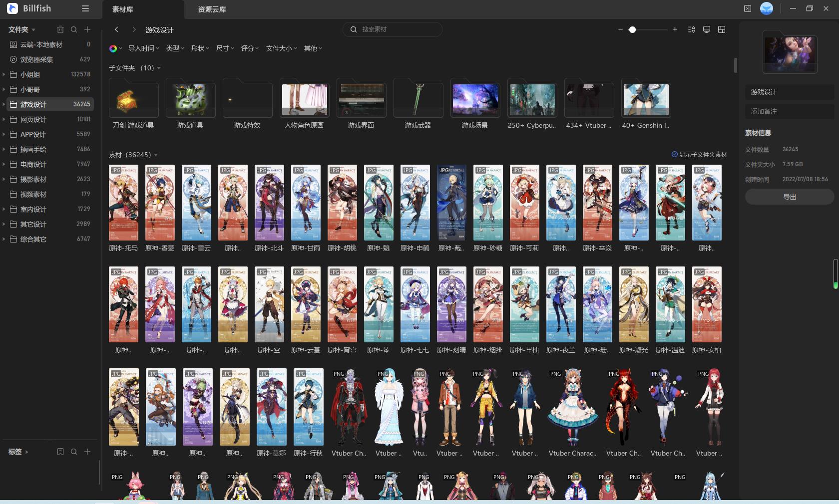Open the 游戏场景 subfolder thumbnail
The image size is (839, 504).
475,99
